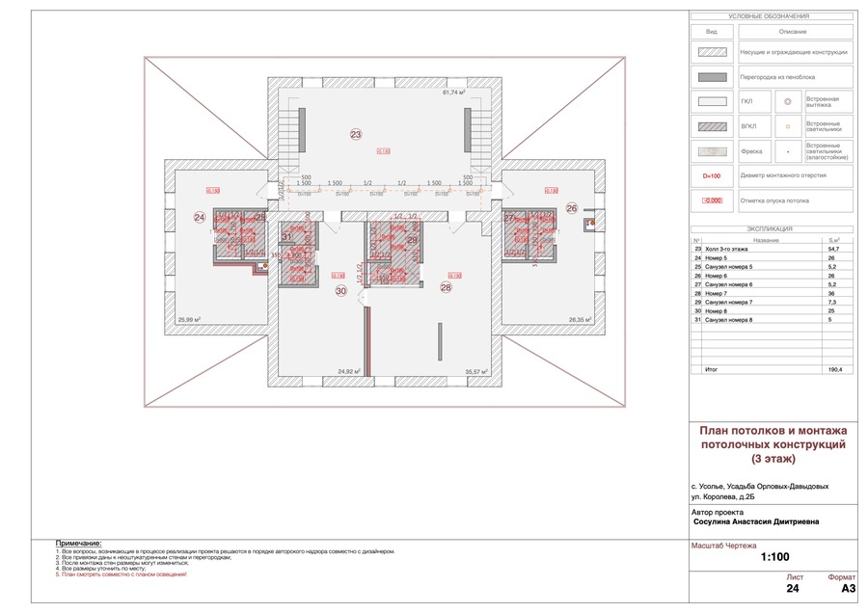Select the 'Номер 7' table row
The image size is (868, 613).
(772, 293)
